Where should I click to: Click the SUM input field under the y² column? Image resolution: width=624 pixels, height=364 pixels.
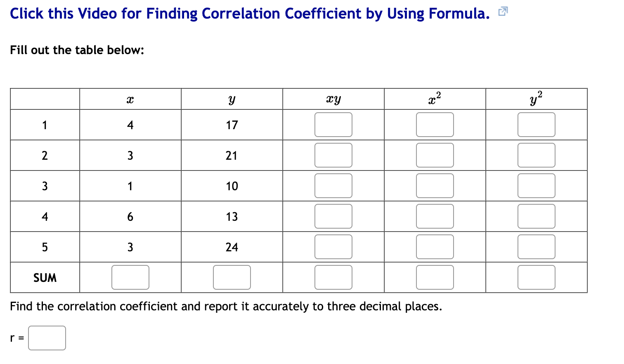pos(537,277)
